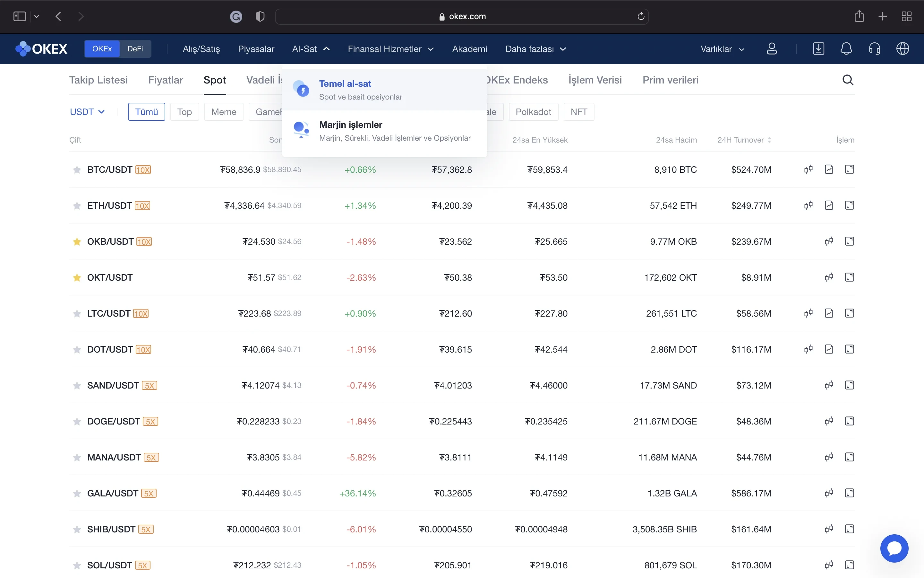This screenshot has width=924, height=578.
Task: Open candlestick trade icon for SAND/USDT
Action: (829, 385)
